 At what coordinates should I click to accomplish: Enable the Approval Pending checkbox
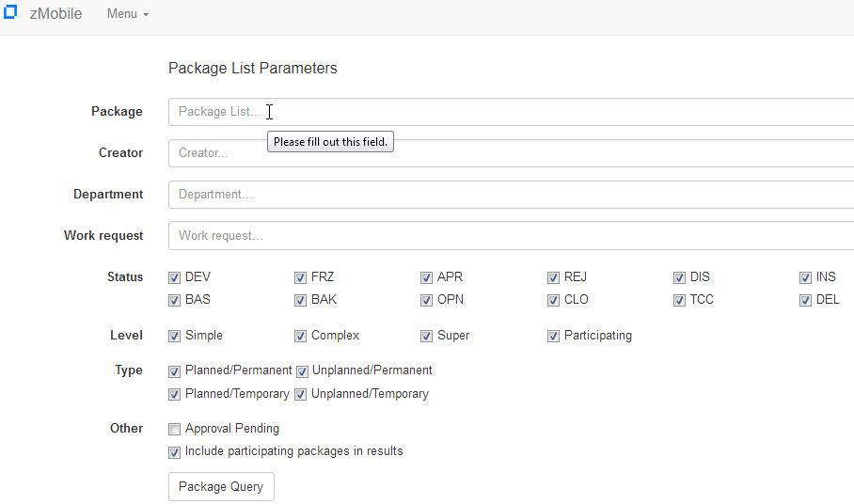(175, 430)
